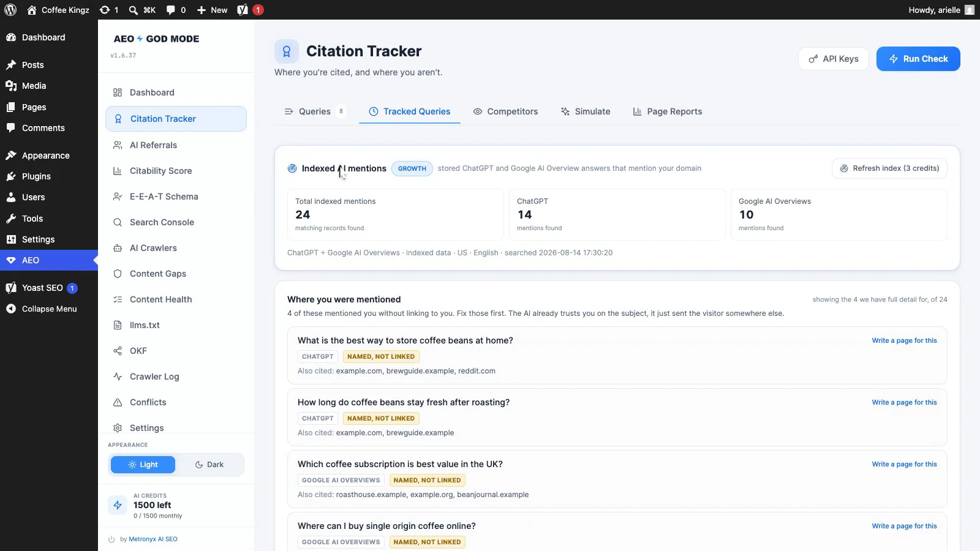The image size is (980, 551).
Task: Click the Citation Tracker header badge icon
Action: pyautogui.click(x=287, y=51)
